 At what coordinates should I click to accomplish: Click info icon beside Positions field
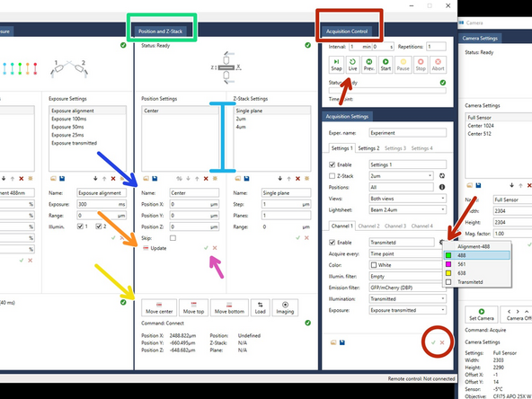coord(442,187)
